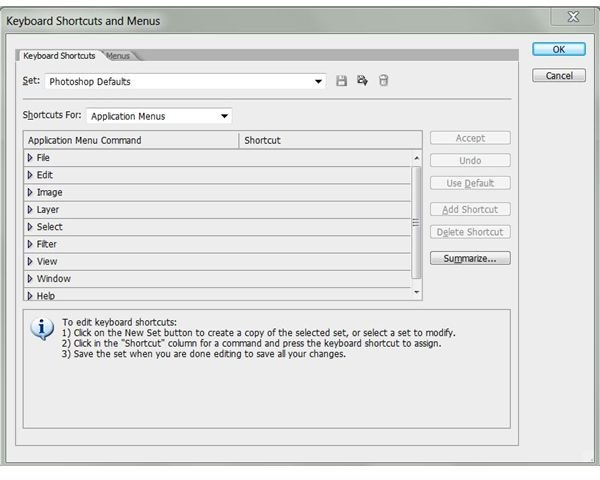Open the Shortcuts For Application Menus dropdown
Viewport: 600px width, 480px height.
(159, 116)
